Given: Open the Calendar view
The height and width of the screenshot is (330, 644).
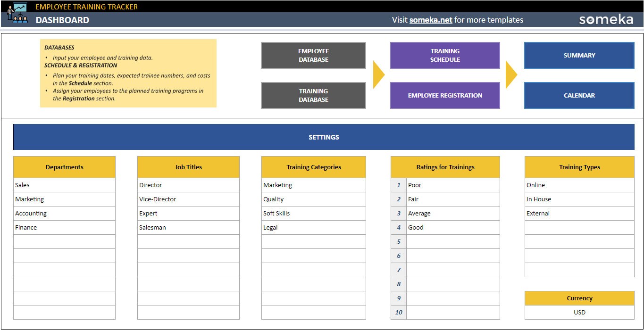Looking at the screenshot, I should [579, 95].
